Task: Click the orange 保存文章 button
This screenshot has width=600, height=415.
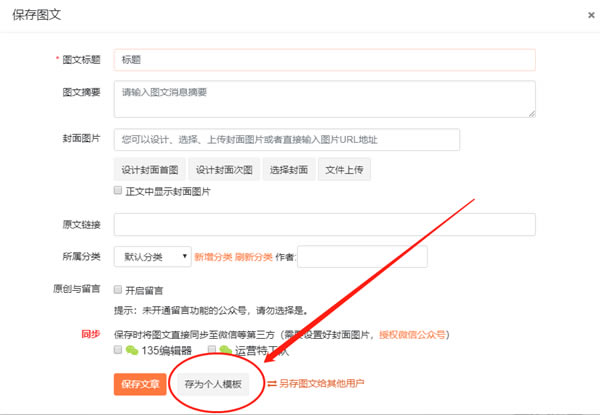Action: coord(140,383)
